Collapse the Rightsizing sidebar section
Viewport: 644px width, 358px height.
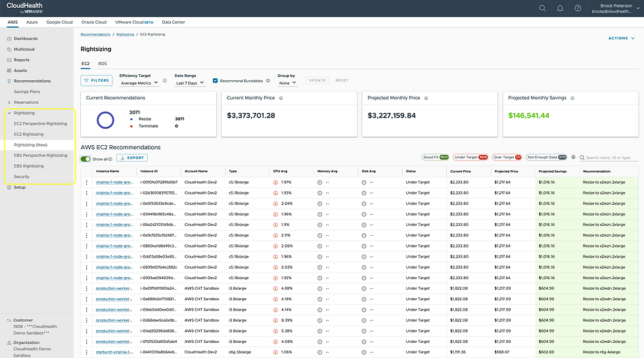[x=9, y=113]
